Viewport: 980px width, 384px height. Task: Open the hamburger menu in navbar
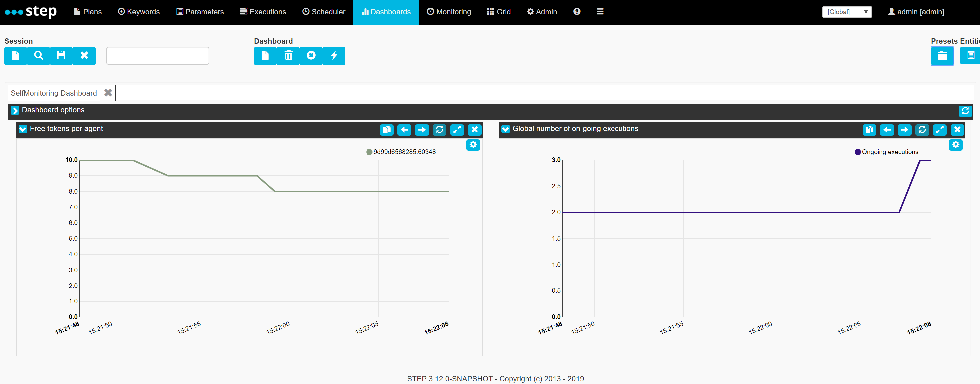pos(600,11)
